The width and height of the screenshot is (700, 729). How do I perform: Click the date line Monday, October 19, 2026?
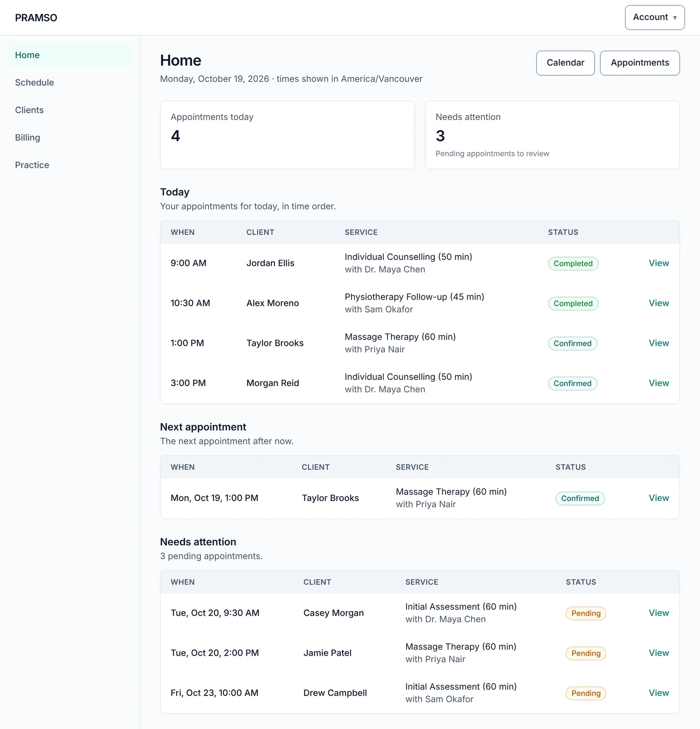[214, 79]
